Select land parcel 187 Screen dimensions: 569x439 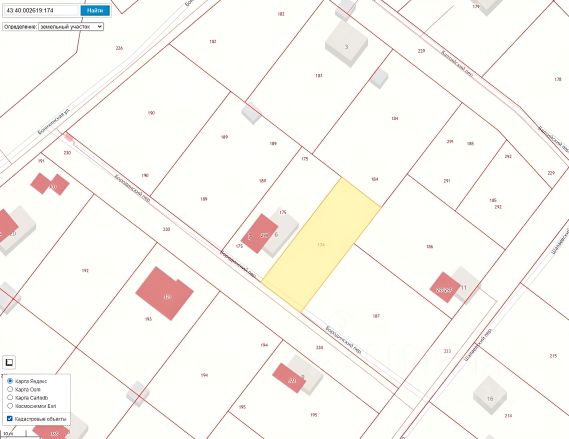pos(376,316)
